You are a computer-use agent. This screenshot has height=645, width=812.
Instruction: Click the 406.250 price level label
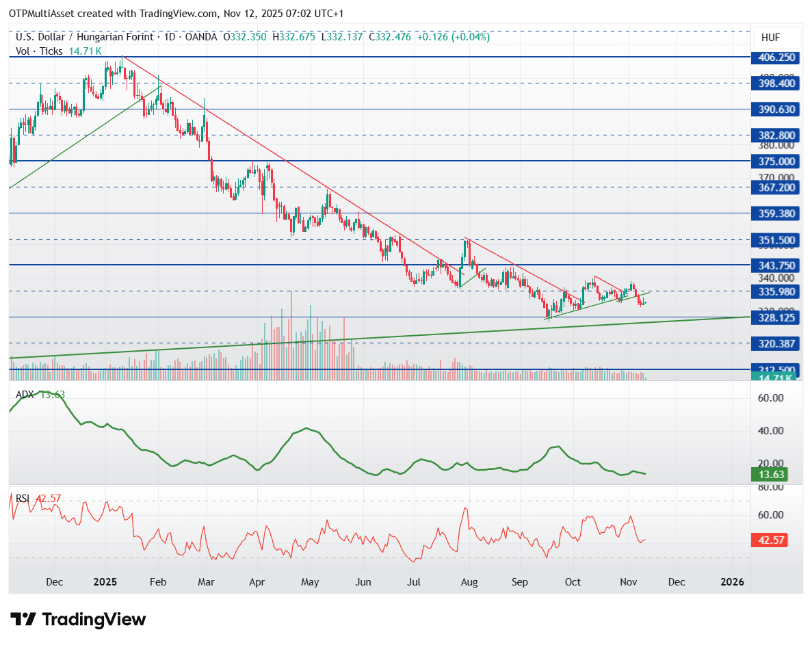pyautogui.click(x=774, y=57)
